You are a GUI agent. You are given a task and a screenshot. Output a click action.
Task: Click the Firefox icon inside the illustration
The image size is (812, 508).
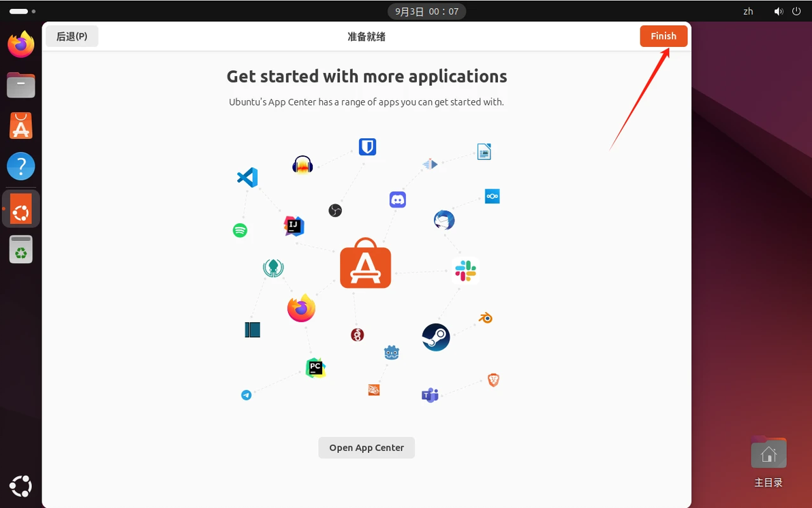pyautogui.click(x=301, y=308)
